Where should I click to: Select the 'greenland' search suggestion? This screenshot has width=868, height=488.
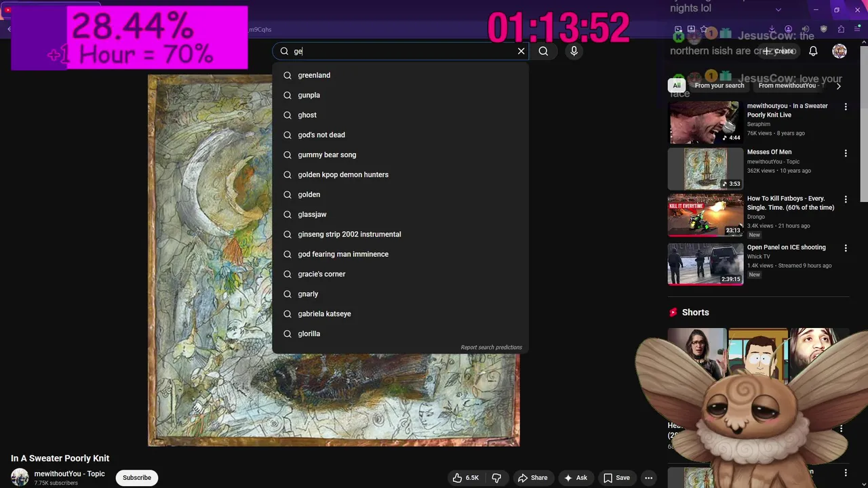click(x=400, y=75)
